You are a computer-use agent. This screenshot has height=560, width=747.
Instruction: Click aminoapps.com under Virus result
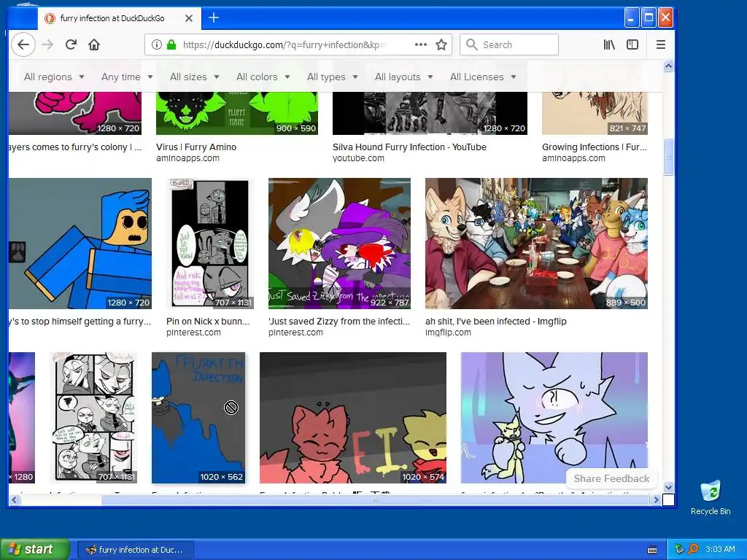click(187, 158)
